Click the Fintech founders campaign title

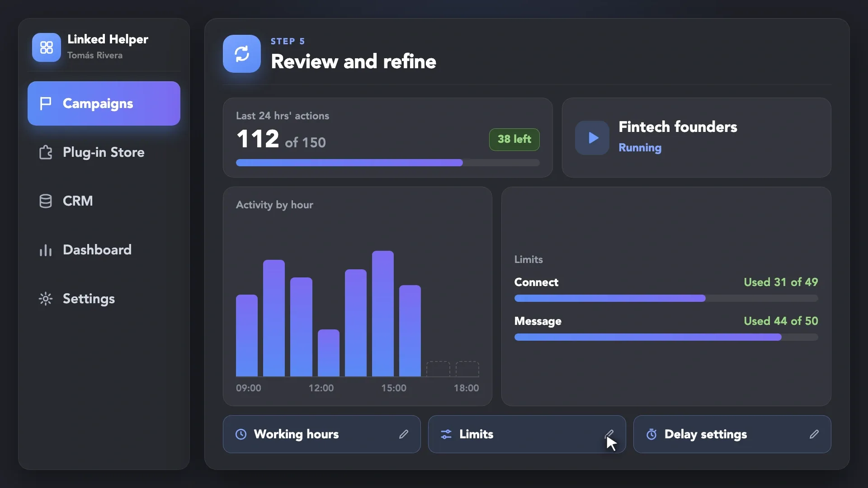coord(678,127)
